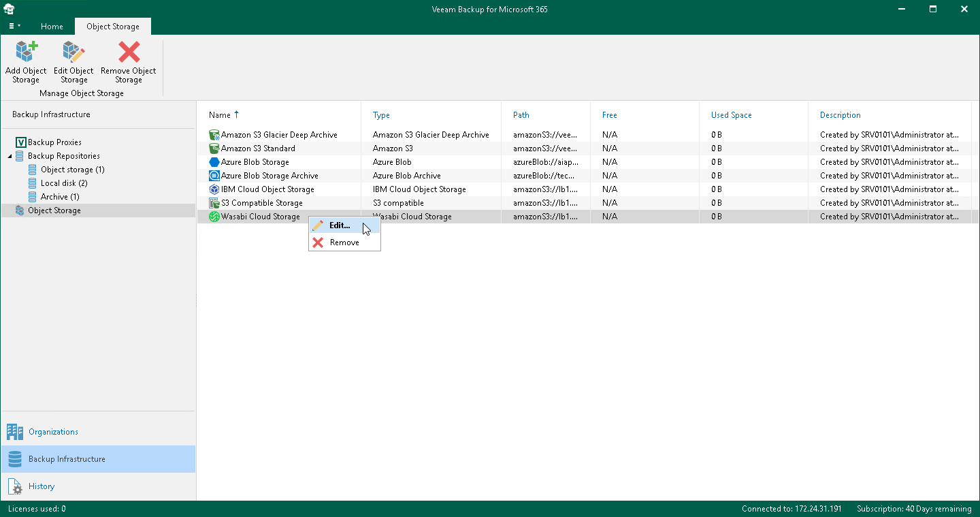The image size is (980, 517).
Task: Select the Object Storage ribbon tab
Action: (113, 27)
